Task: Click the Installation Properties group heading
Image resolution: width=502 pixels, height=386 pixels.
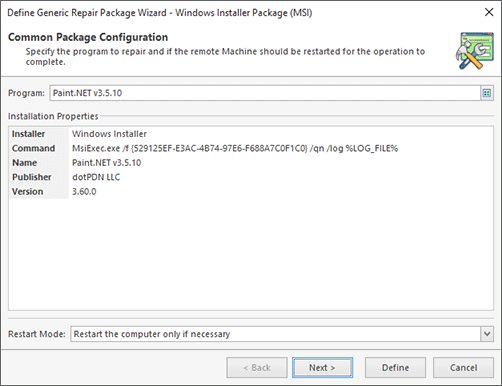Action: (53, 116)
